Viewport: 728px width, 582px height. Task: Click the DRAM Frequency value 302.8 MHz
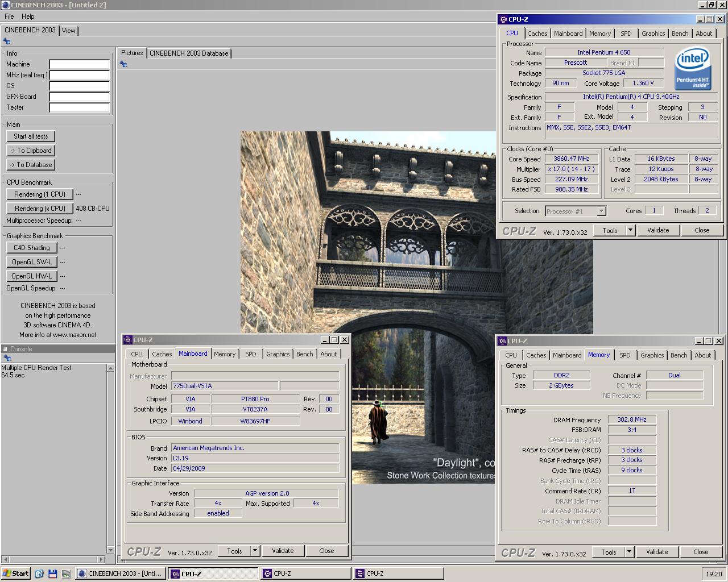pyautogui.click(x=632, y=419)
